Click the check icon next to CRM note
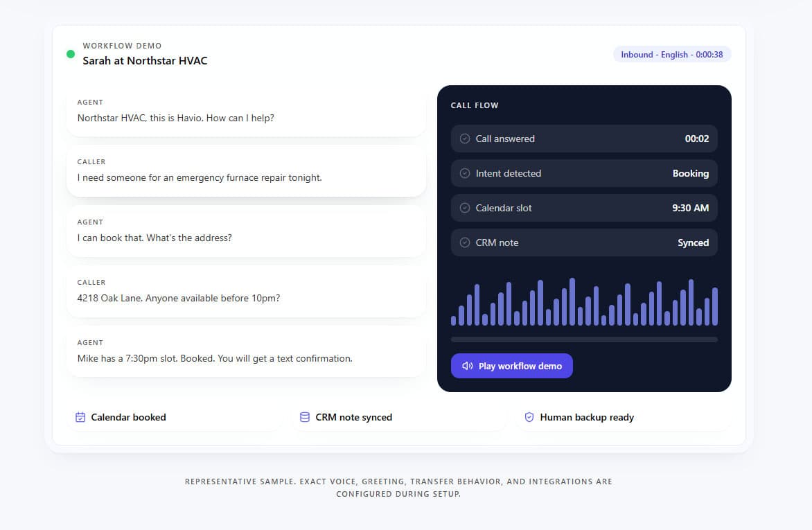Image resolution: width=812 pixels, height=530 pixels. pos(465,242)
